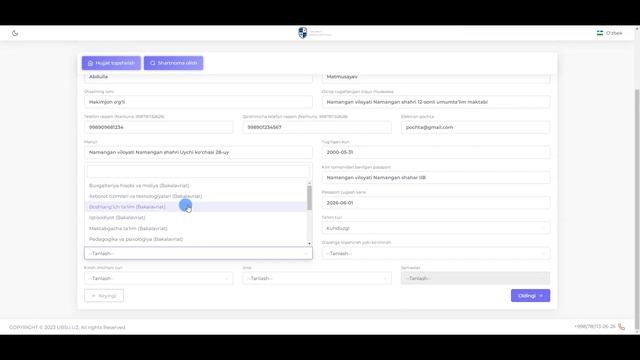640x360 pixels.
Task: Click the additional phone field 998901234567
Action: point(317,127)
